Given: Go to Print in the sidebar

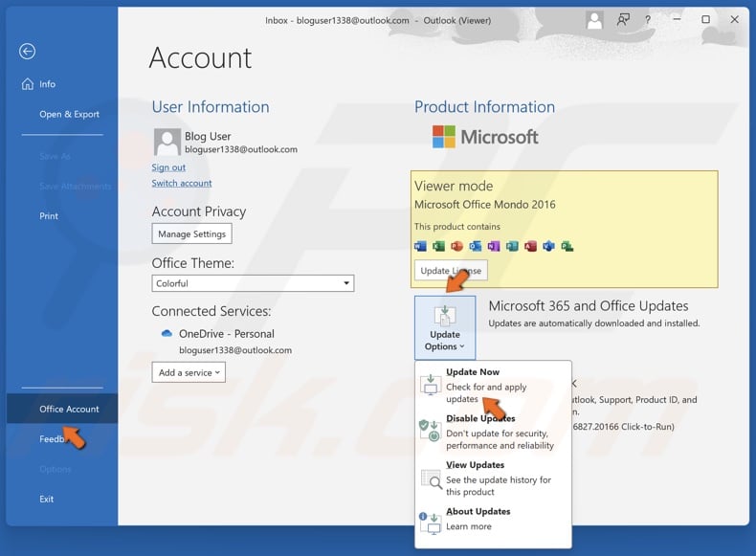Looking at the screenshot, I should pyautogui.click(x=49, y=216).
